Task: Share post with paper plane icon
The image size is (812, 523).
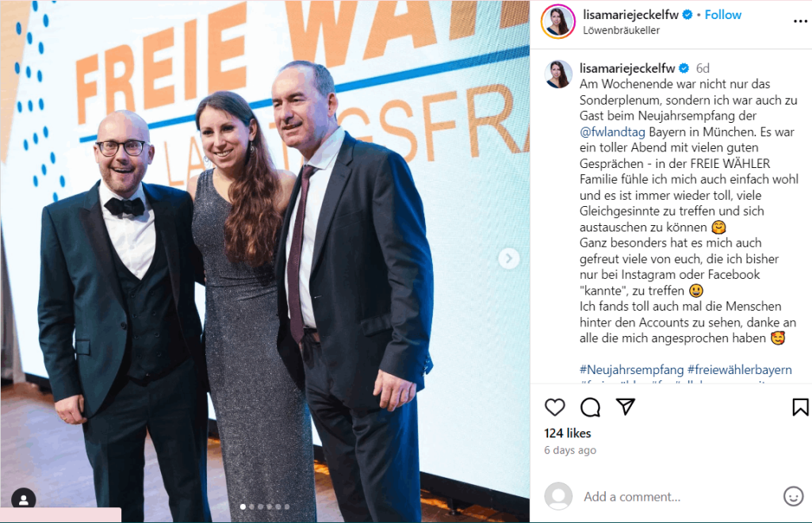Action: pyautogui.click(x=625, y=407)
